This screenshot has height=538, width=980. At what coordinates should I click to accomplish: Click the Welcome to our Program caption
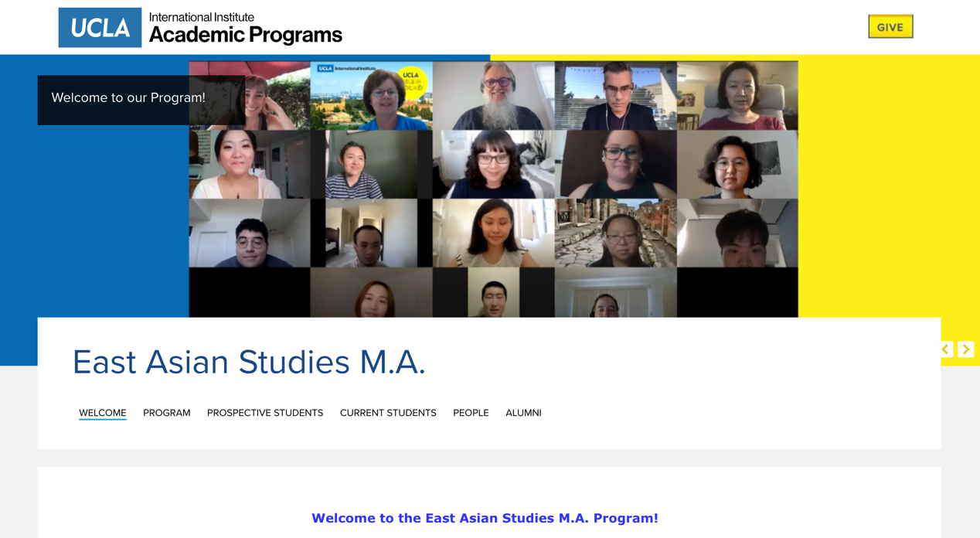pos(128,98)
